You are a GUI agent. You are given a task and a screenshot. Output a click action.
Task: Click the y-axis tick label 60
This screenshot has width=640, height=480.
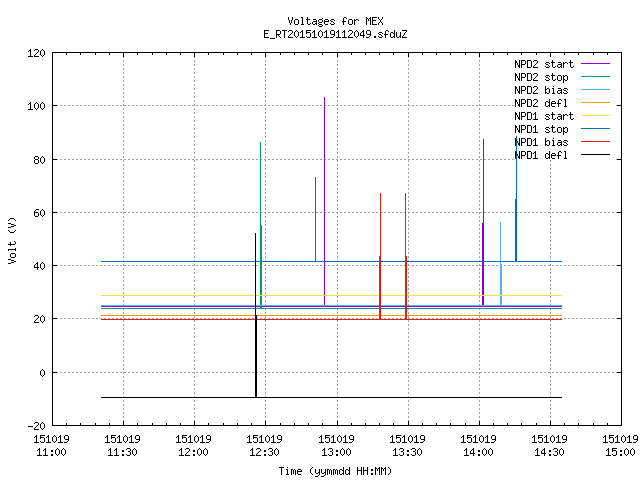pos(39,213)
